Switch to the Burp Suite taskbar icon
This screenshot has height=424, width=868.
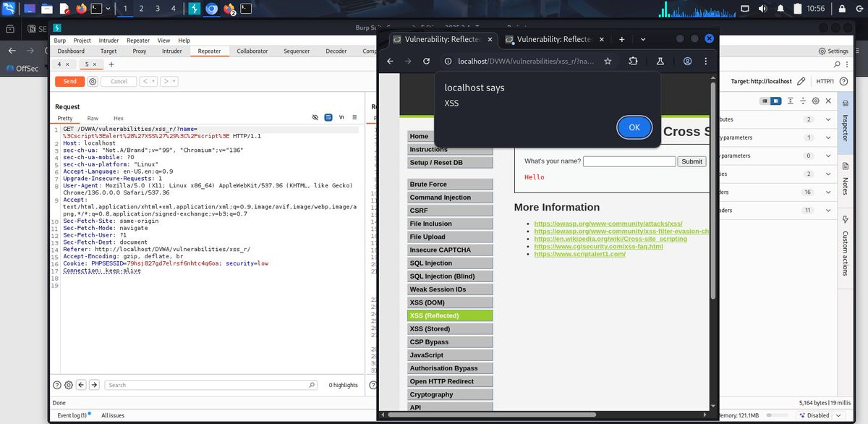tap(195, 9)
